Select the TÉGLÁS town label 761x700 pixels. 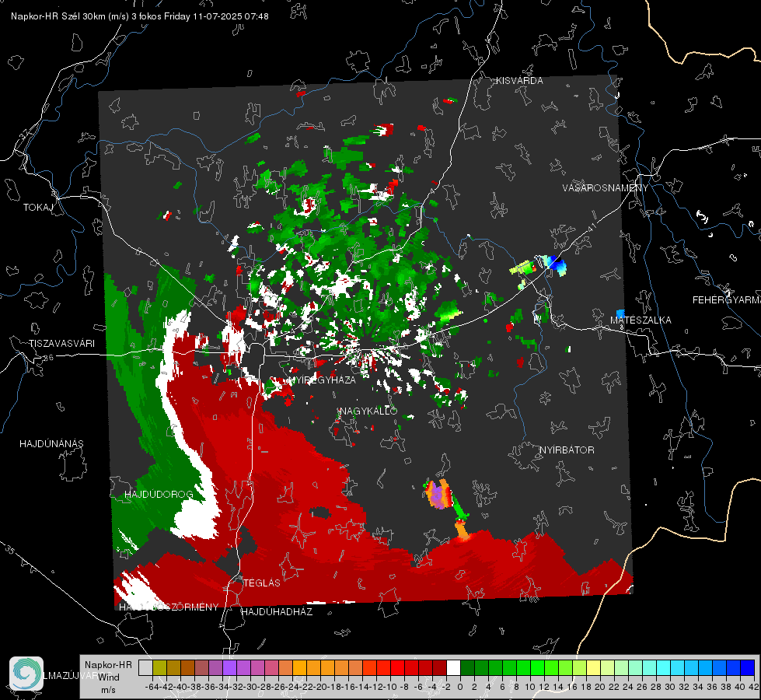pyautogui.click(x=262, y=583)
